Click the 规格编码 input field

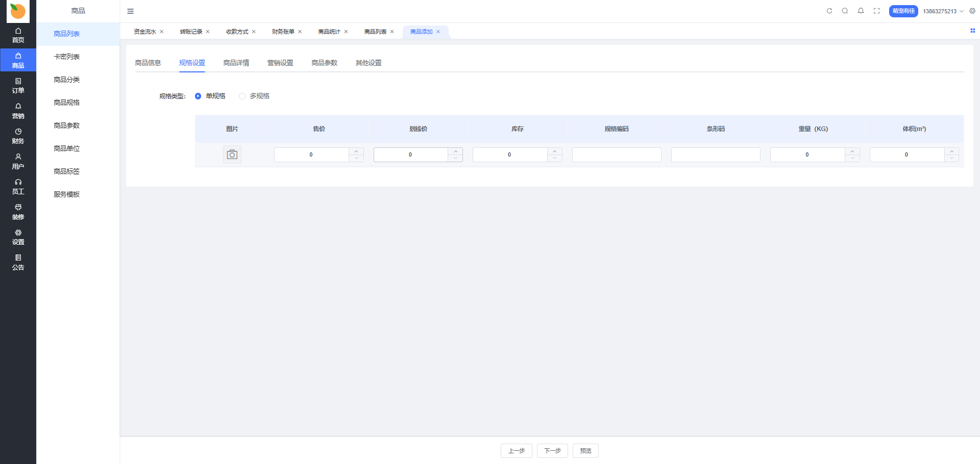tap(617, 154)
